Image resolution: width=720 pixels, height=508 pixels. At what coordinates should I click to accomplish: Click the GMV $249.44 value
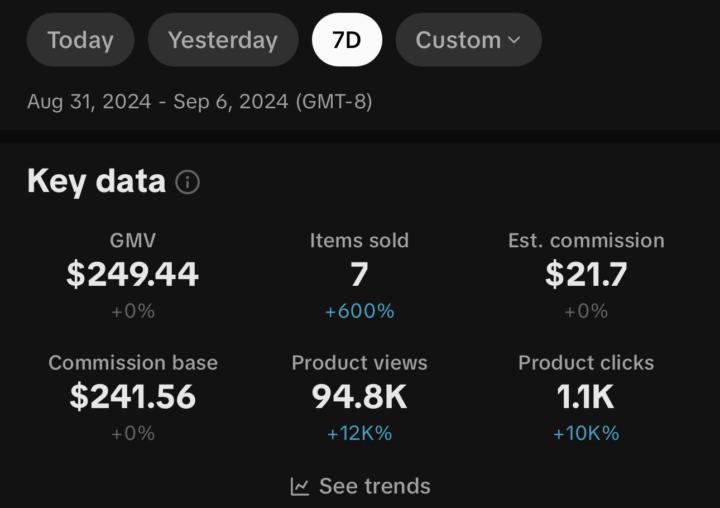click(x=133, y=275)
